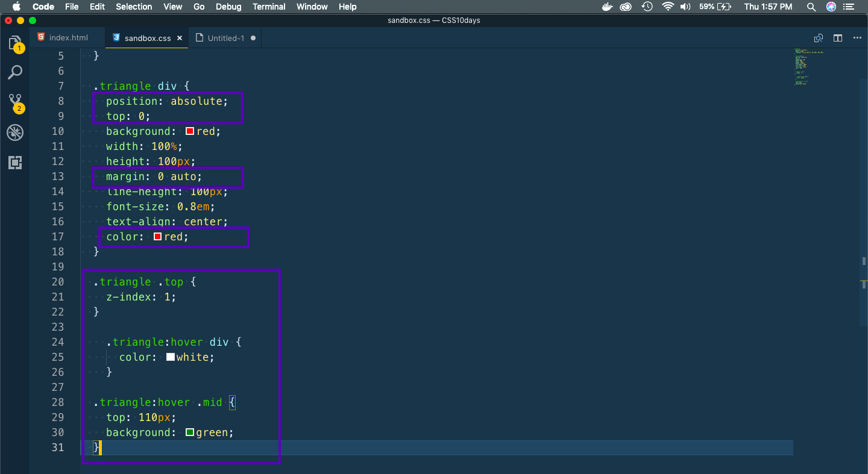Viewport: 868px width, 474px height.
Task: Click '.triangle:hover .mid {' selector on line 28
Action: point(165,402)
